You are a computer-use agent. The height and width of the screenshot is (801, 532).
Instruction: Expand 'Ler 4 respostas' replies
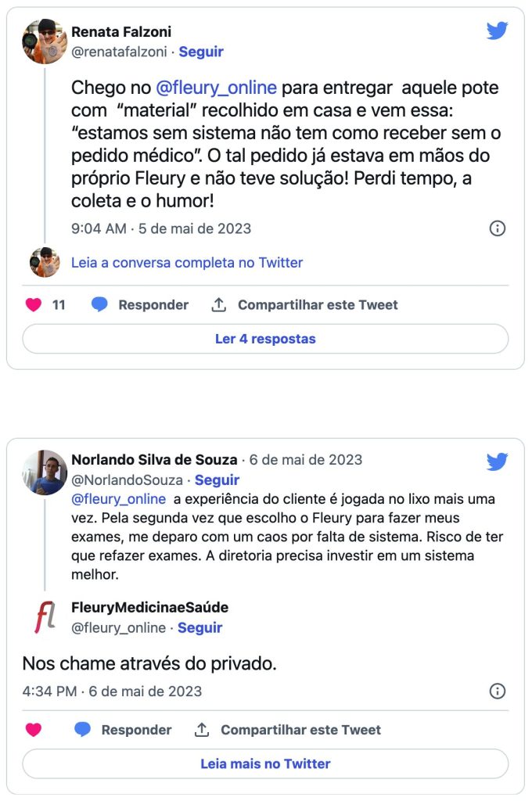click(265, 339)
